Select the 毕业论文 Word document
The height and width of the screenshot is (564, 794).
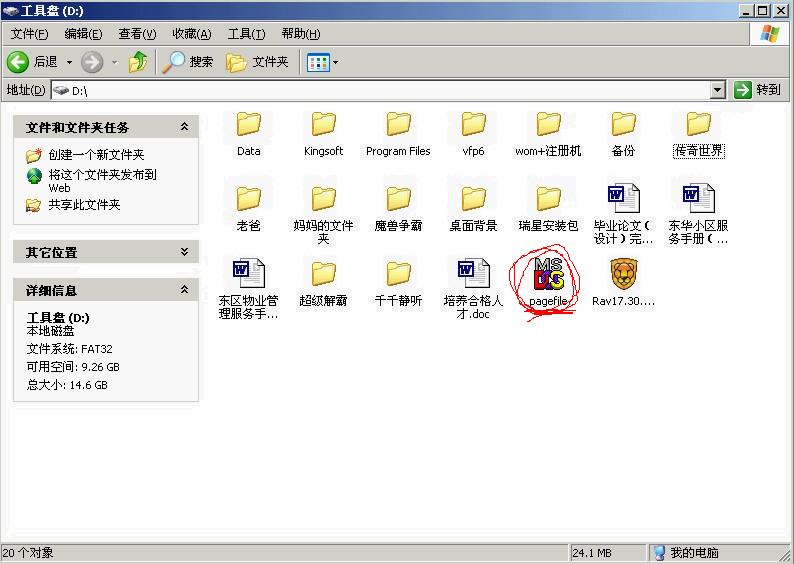pos(623,215)
